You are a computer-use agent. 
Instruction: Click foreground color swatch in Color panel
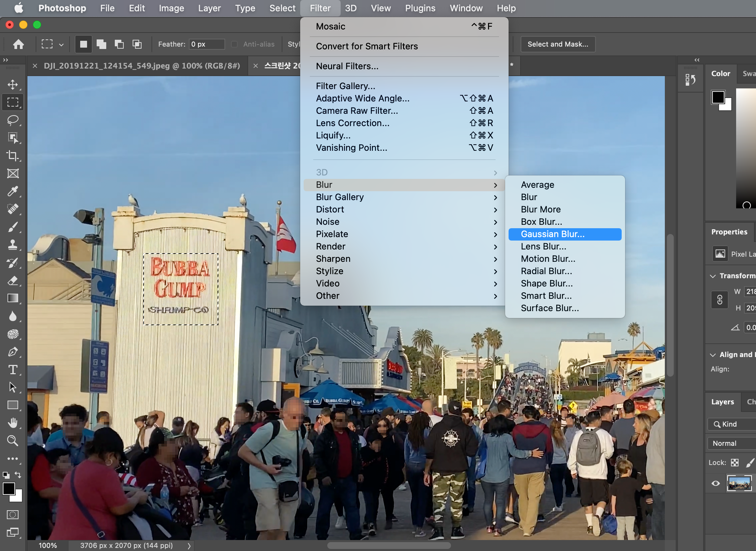718,97
